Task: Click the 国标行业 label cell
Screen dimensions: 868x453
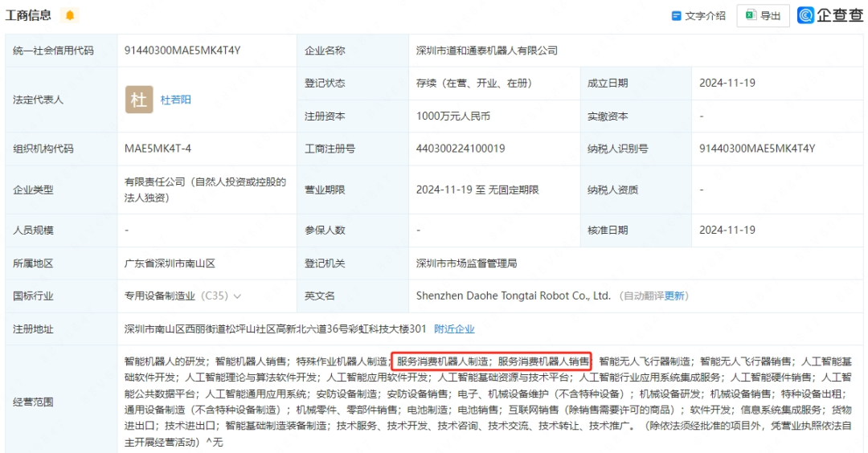Action: click(61, 296)
